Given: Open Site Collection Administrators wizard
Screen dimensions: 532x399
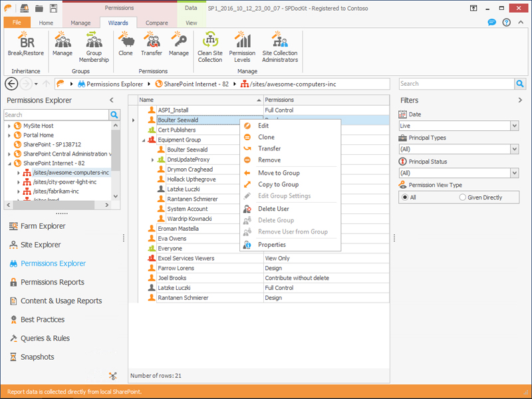Looking at the screenshot, I should point(280,47).
